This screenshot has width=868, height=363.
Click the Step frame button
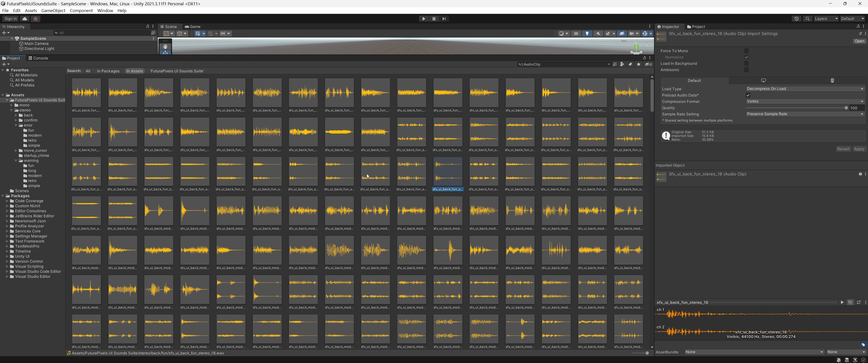(x=444, y=19)
